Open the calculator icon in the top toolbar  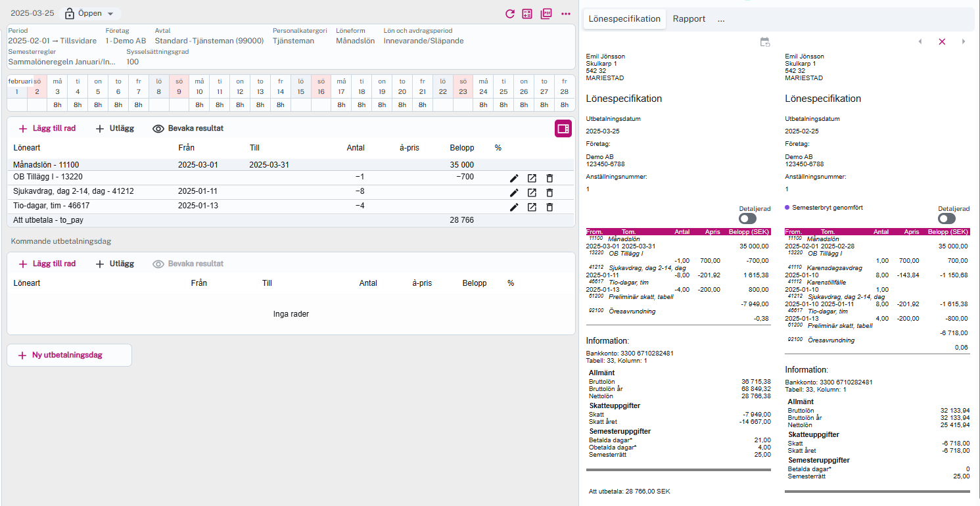coord(527,14)
